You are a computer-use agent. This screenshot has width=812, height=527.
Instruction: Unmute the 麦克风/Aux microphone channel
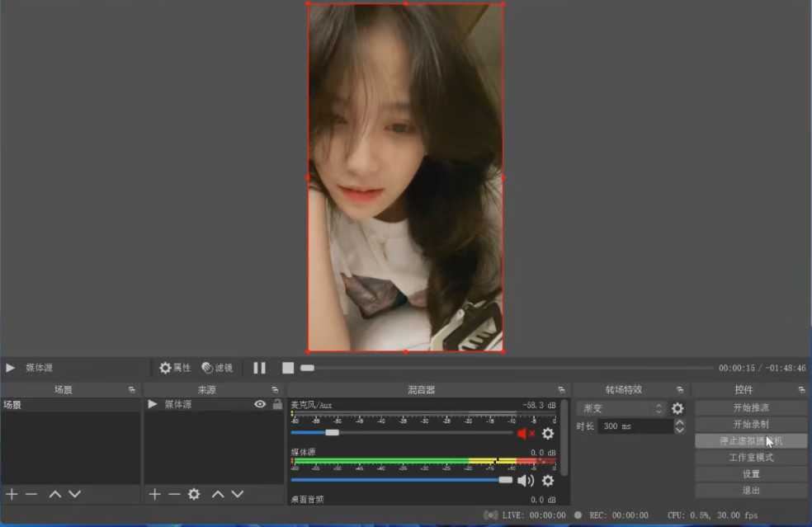(525, 433)
